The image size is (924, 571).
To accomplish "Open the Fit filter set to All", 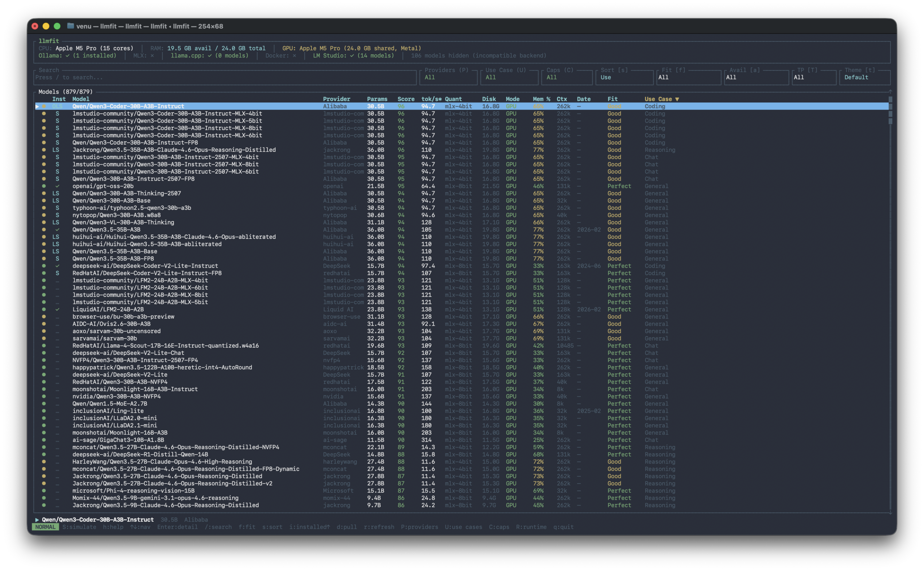I will (688, 78).
